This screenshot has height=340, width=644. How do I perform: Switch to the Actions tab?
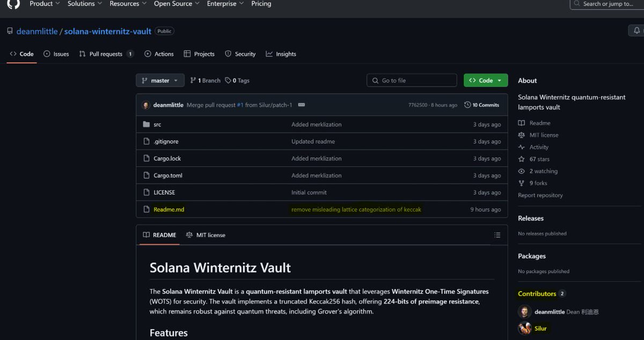click(x=159, y=54)
